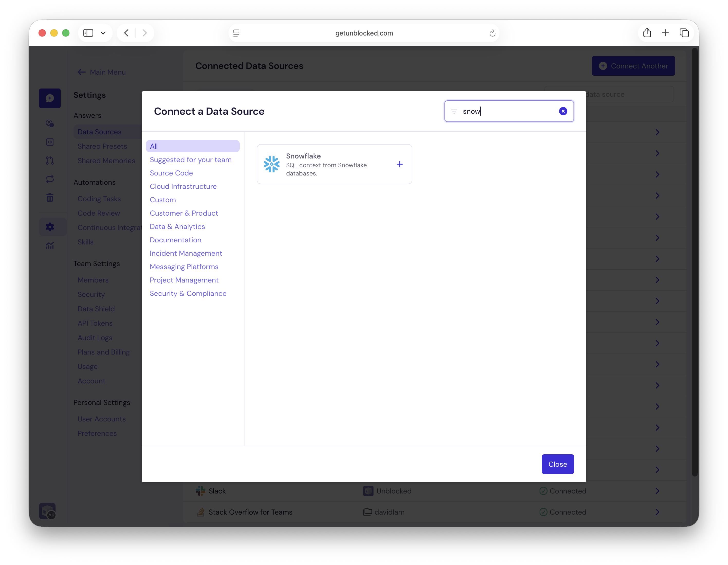The width and height of the screenshot is (728, 565).
Task: Open the Safari sidebar dropdown chevron
Action: click(x=103, y=33)
